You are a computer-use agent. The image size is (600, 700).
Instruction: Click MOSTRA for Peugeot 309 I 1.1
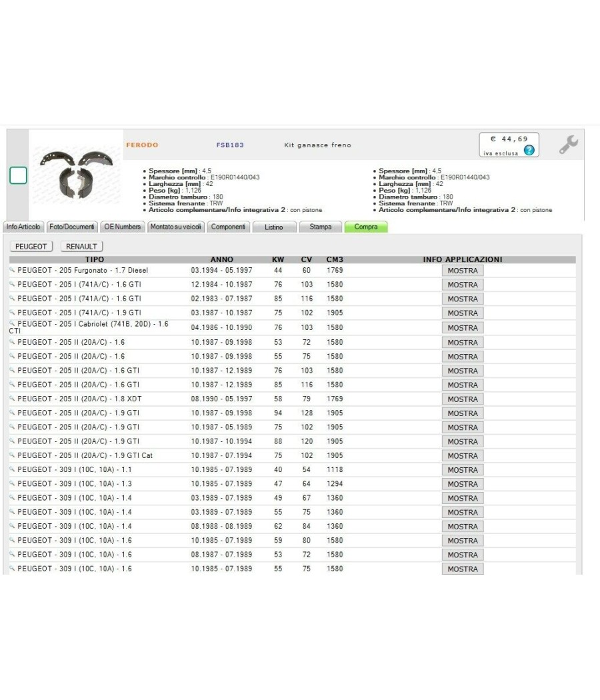(463, 470)
